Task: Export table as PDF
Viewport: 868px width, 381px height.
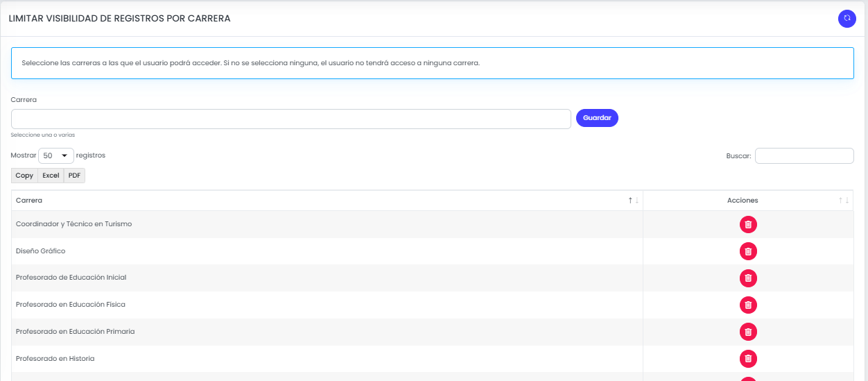Action: 74,176
